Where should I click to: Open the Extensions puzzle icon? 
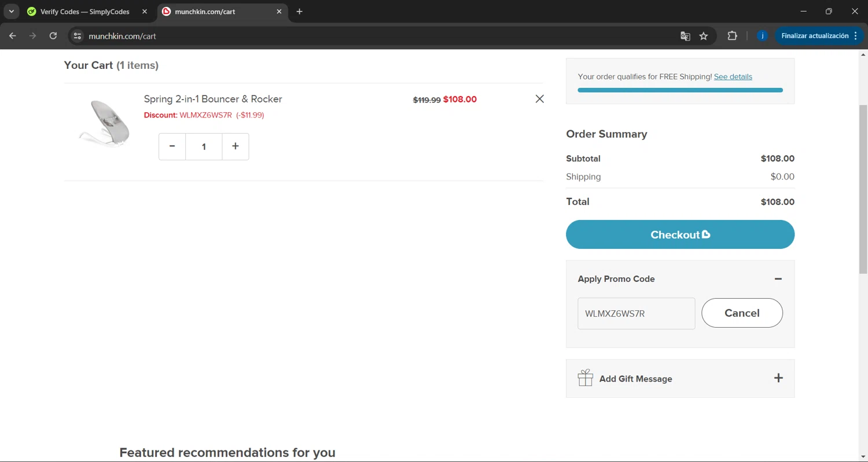click(x=733, y=36)
